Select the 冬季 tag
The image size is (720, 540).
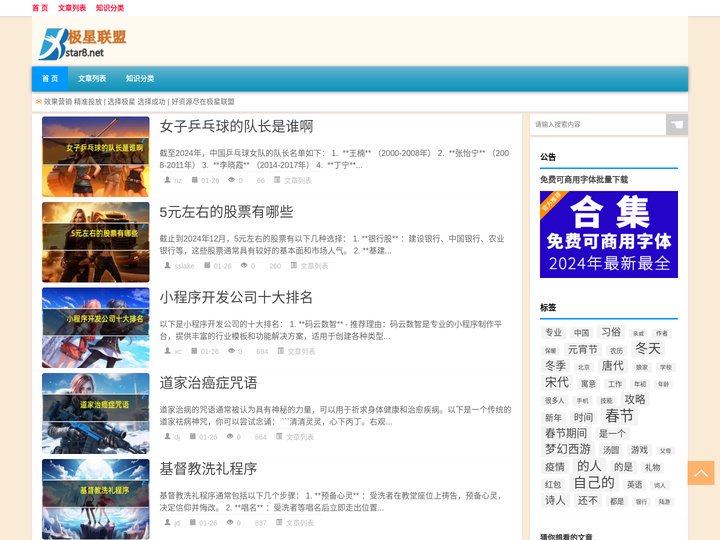[x=555, y=366]
